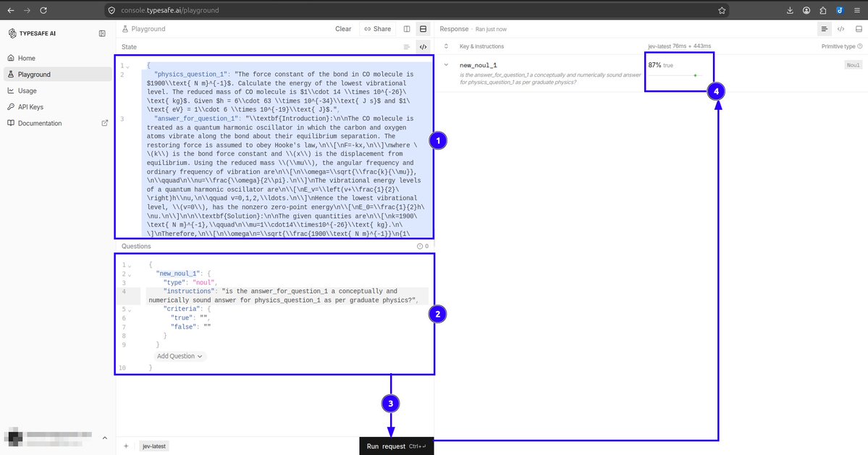Screen dimensions: 868x455
Task: Click the console.typesafe.ai address bar
Action: point(416,10)
